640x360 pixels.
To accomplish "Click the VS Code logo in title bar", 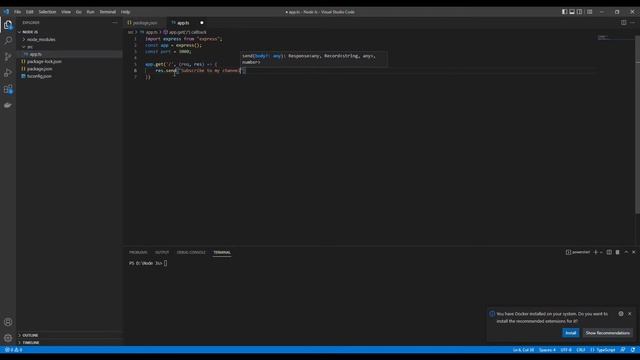I will point(6,12).
